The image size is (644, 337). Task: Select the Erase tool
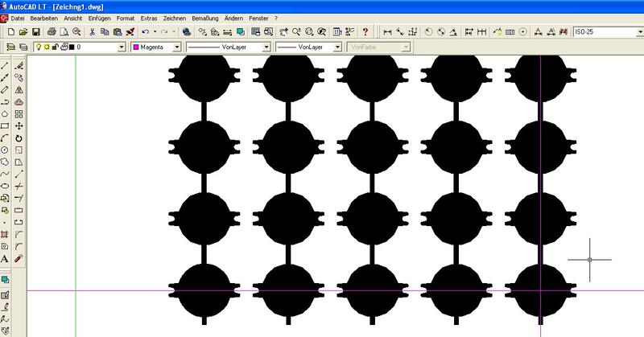pyautogui.click(x=19, y=66)
